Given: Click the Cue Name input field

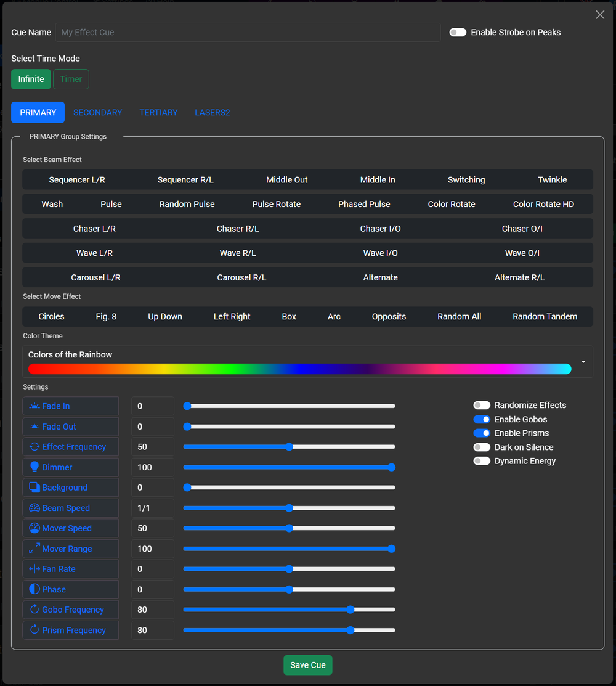Looking at the screenshot, I should coord(246,32).
